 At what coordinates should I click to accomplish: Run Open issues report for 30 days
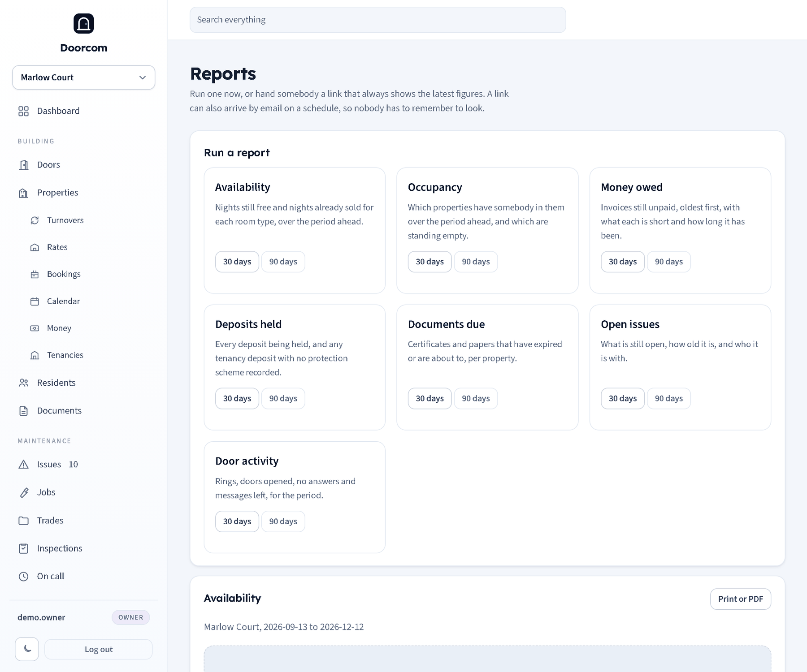pos(623,399)
